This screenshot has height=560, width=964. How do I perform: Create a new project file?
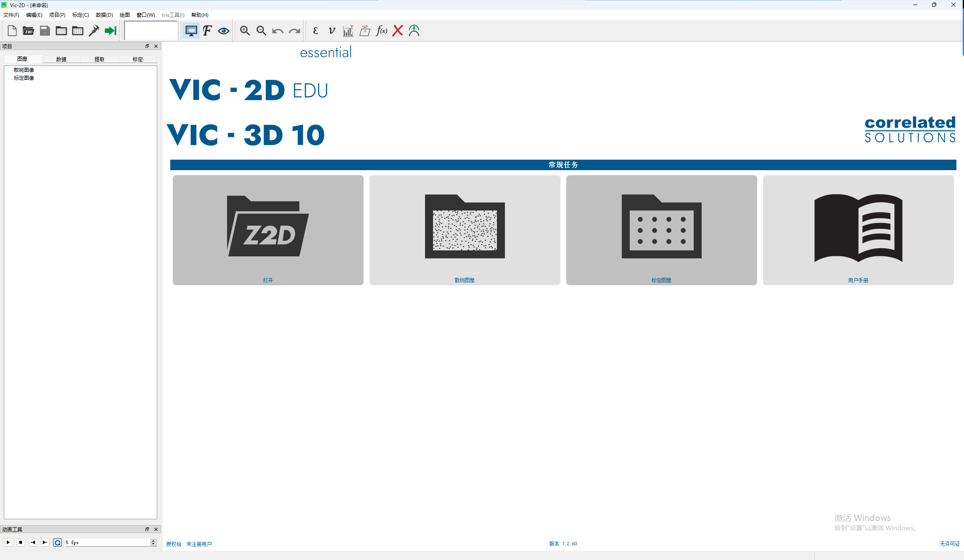click(12, 30)
